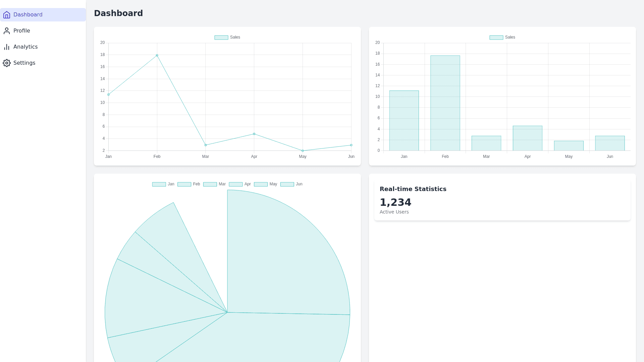
Task: Click the bar-chart icon beside Analytics
Action: point(7,47)
